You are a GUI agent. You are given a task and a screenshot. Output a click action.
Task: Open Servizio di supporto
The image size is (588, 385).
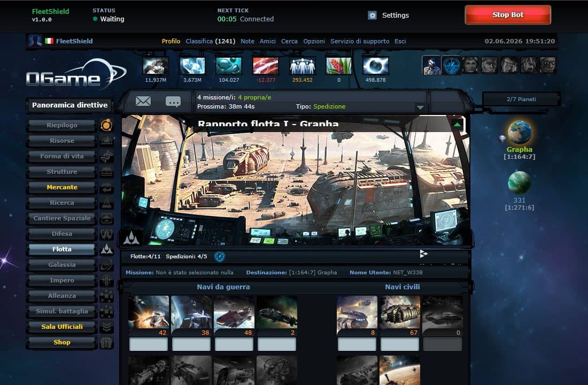coord(360,41)
